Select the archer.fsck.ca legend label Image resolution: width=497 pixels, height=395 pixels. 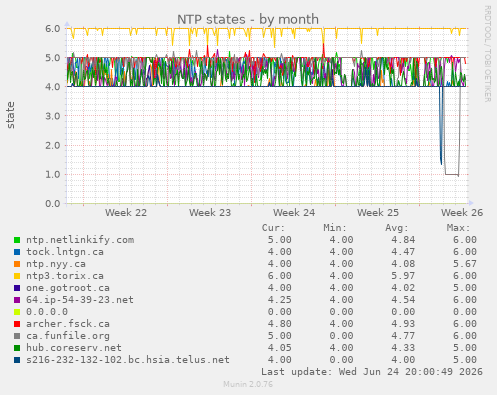click(68, 324)
